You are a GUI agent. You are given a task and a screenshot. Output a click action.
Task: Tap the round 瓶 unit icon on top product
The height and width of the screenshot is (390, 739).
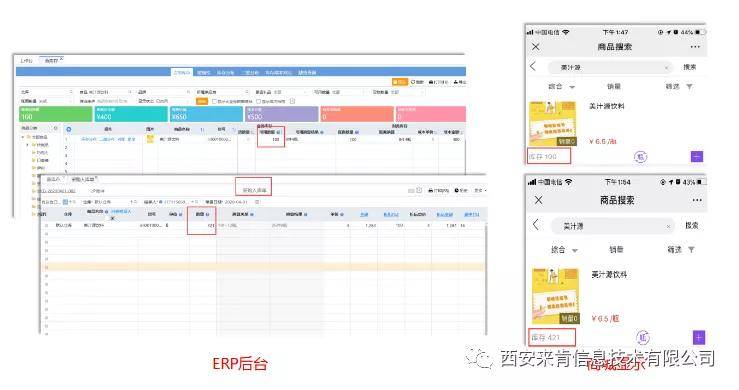tap(640, 157)
